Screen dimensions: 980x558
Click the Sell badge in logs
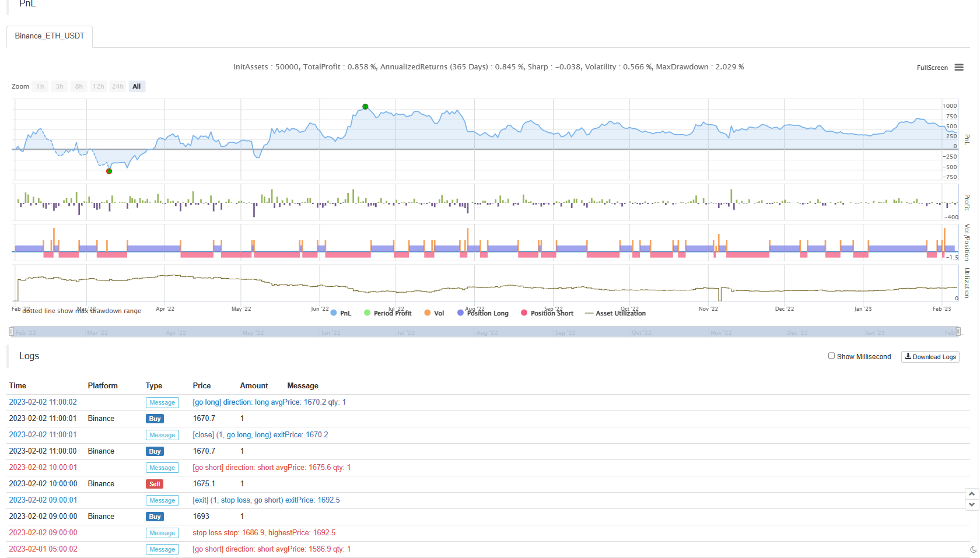155,484
